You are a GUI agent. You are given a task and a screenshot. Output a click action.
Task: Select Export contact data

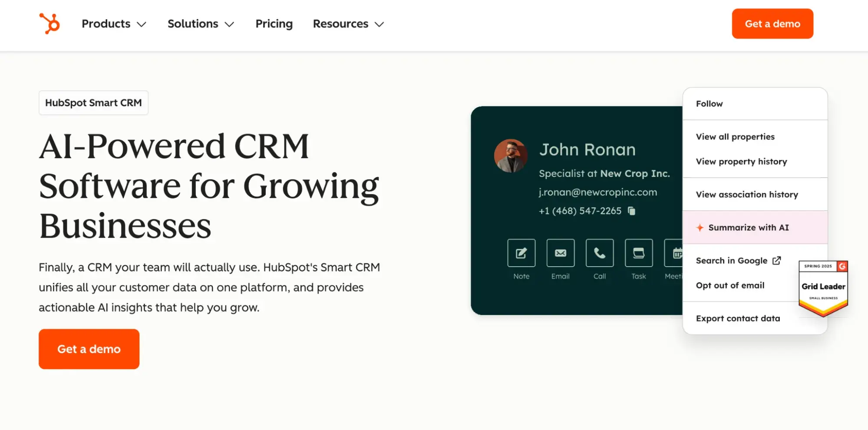click(738, 318)
